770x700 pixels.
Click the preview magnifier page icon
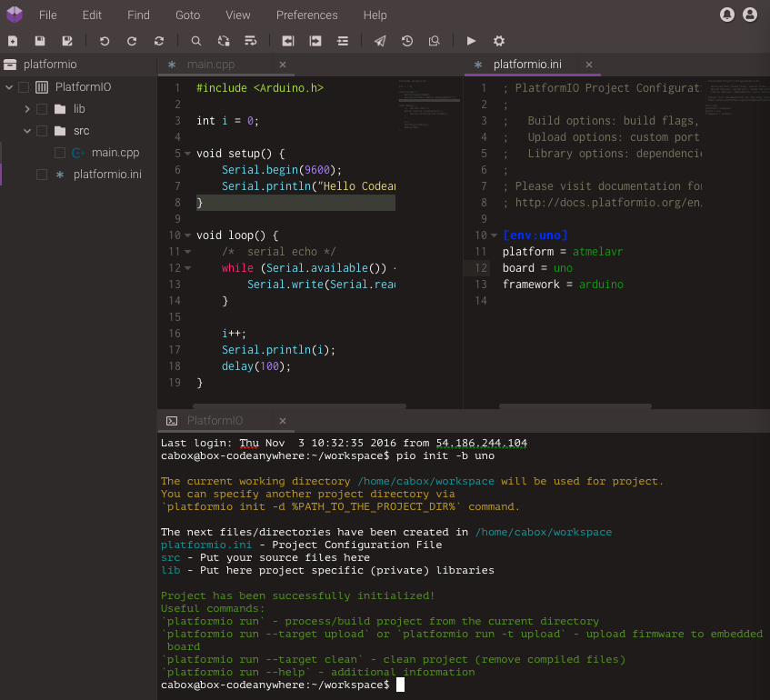[435, 41]
